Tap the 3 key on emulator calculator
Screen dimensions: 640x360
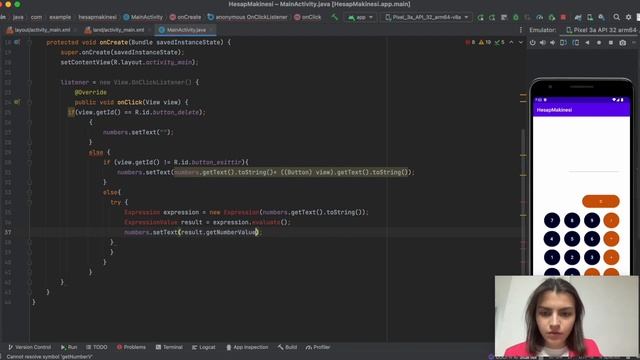pyautogui.click(x=591, y=257)
